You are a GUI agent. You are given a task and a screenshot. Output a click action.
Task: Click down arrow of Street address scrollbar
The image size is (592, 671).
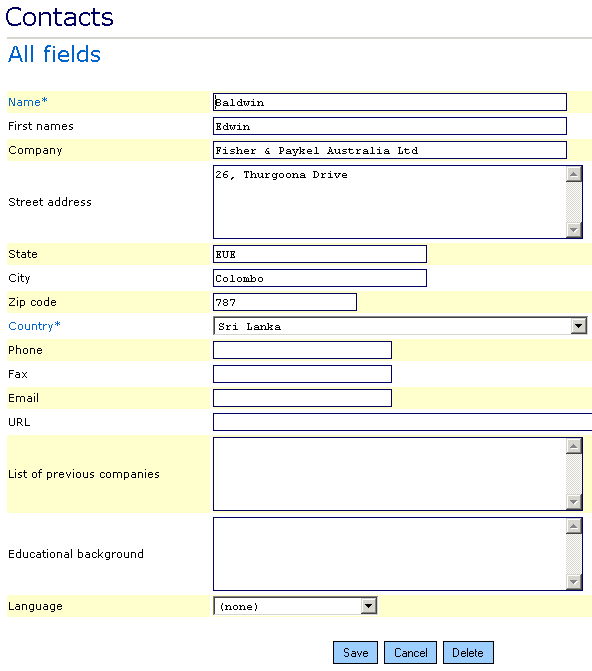[x=574, y=230]
